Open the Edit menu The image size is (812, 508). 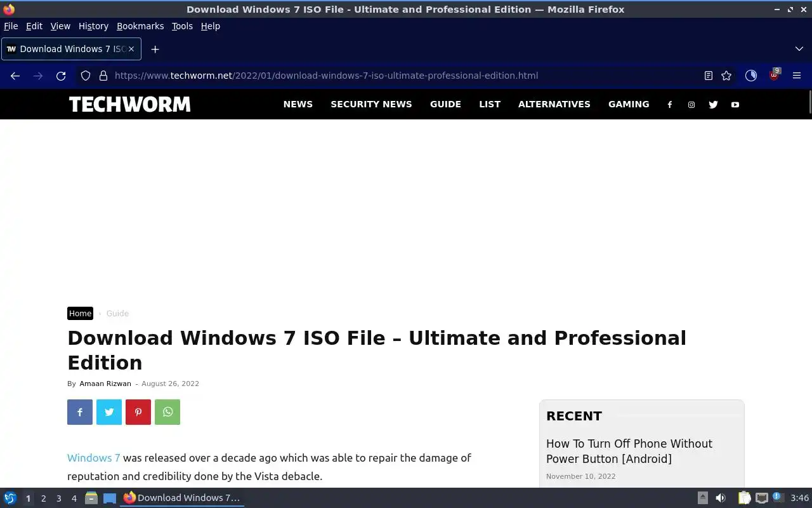[34, 26]
